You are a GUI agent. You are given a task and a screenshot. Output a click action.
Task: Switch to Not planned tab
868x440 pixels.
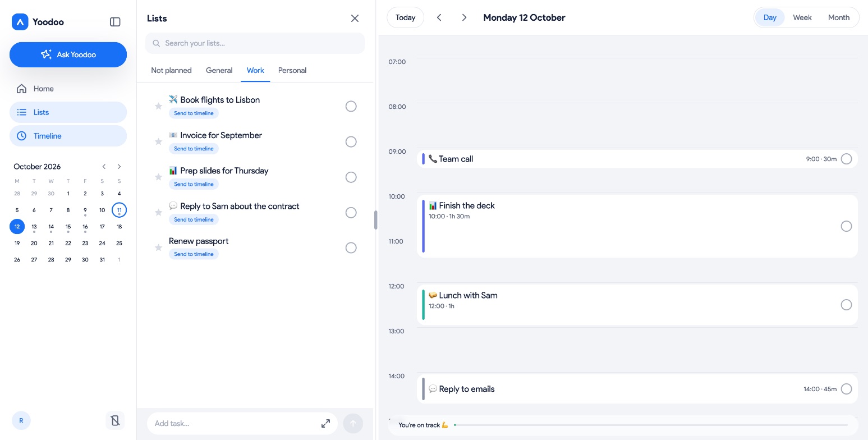point(171,70)
